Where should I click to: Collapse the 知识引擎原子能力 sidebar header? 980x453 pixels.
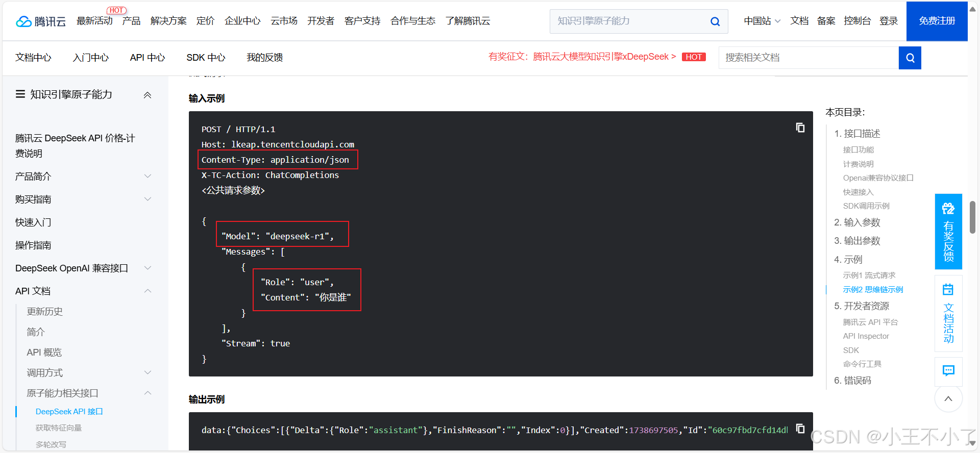[x=148, y=95]
